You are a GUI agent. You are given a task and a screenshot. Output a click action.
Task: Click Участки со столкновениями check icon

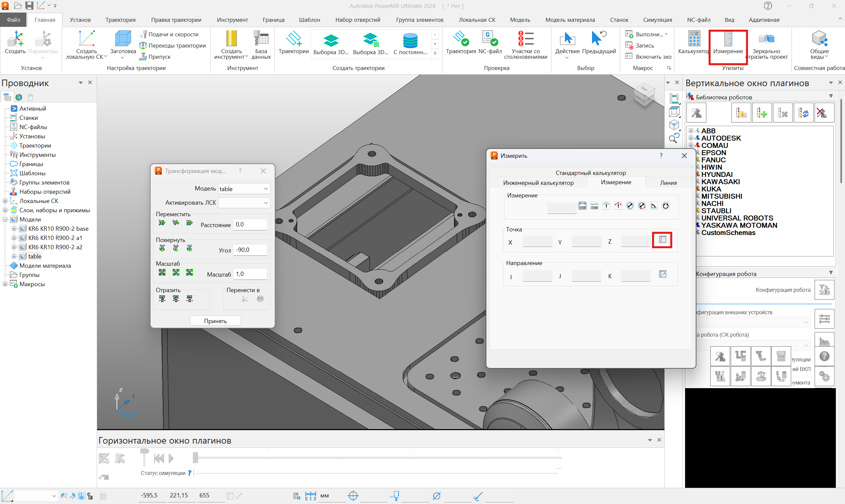[x=525, y=45]
